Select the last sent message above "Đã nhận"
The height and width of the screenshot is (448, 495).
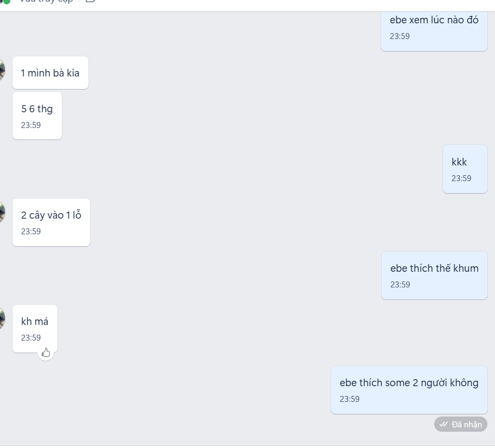tap(409, 390)
